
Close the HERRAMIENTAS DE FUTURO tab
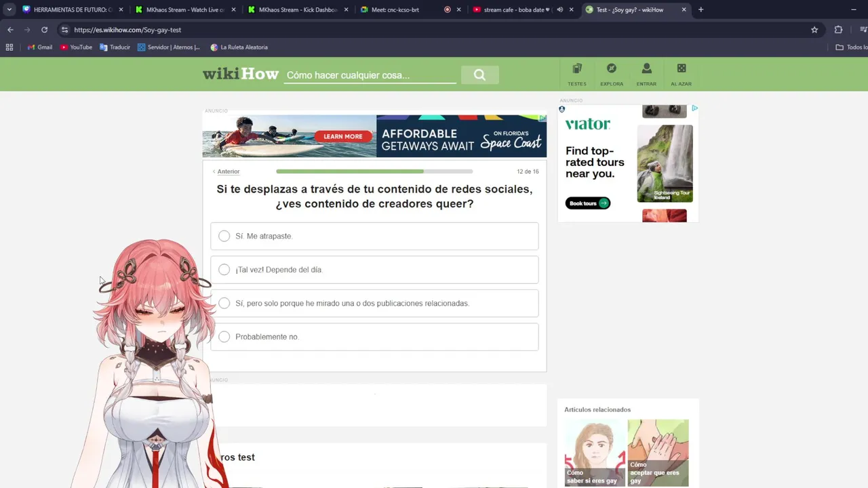[x=121, y=9]
